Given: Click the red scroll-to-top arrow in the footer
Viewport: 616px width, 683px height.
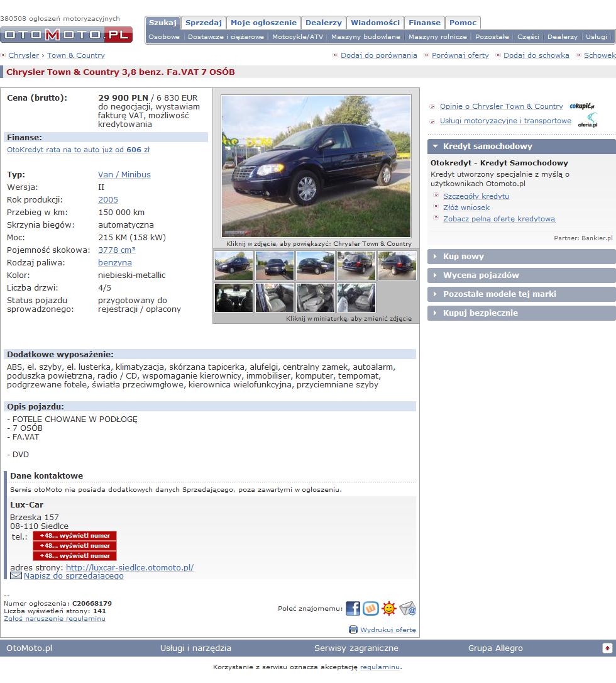Looking at the screenshot, I should click(x=607, y=648).
